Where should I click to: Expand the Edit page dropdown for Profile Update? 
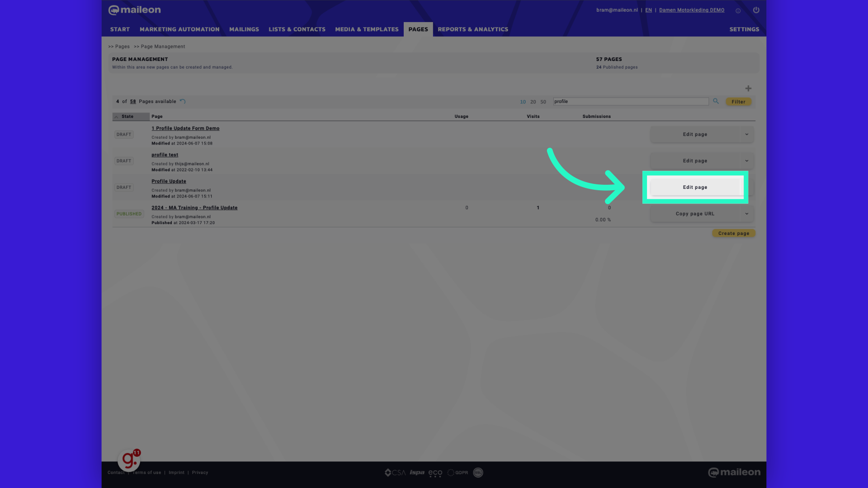(747, 187)
